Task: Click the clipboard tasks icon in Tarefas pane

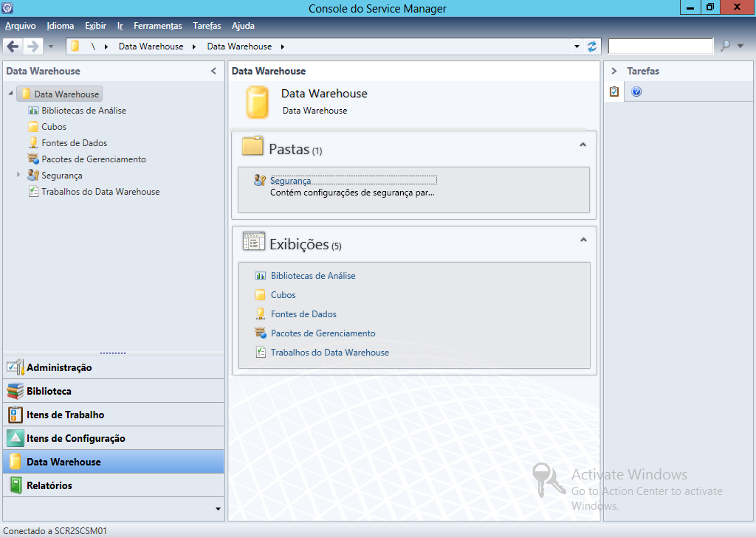Action: coord(614,91)
